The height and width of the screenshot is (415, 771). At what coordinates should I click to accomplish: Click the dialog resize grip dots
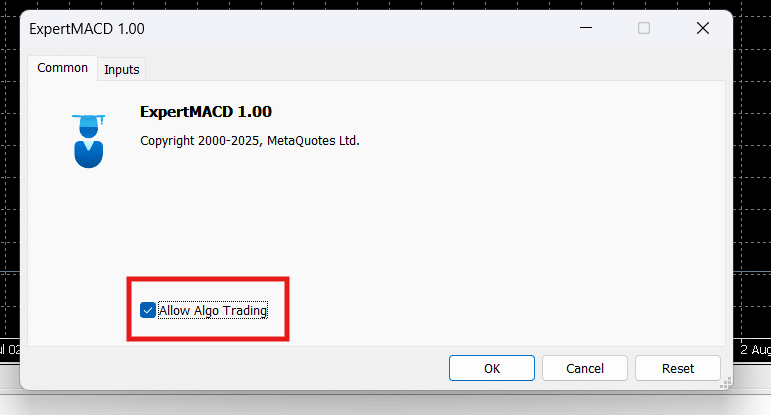point(726,383)
